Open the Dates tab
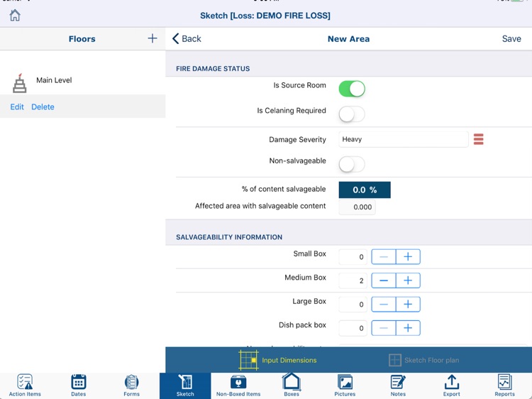The height and width of the screenshot is (399, 532). 78,386
